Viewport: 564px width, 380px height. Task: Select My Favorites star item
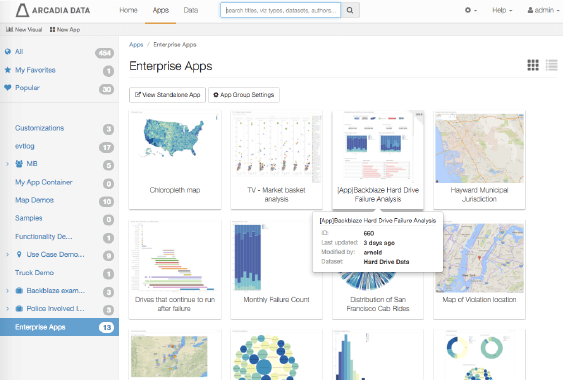coord(8,70)
